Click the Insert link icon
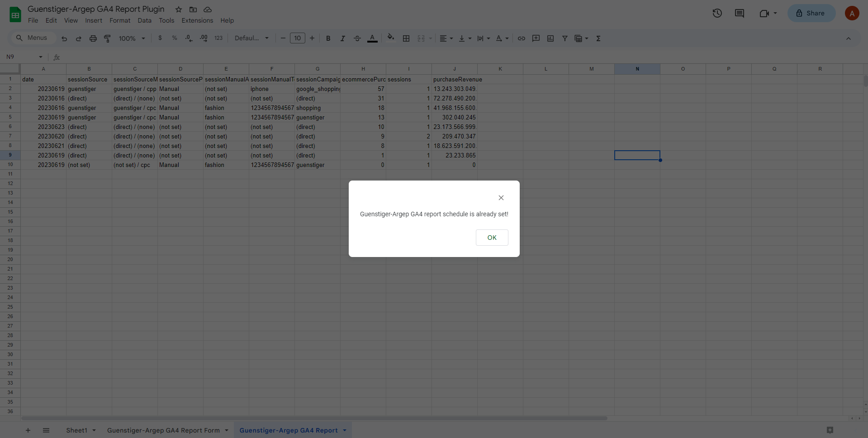The width and height of the screenshot is (868, 438). pyautogui.click(x=522, y=38)
